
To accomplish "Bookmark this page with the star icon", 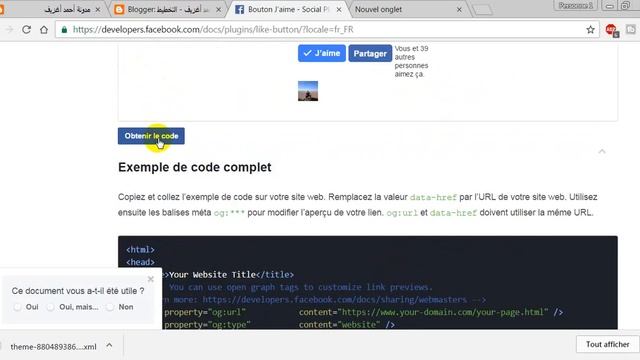I will (x=590, y=29).
